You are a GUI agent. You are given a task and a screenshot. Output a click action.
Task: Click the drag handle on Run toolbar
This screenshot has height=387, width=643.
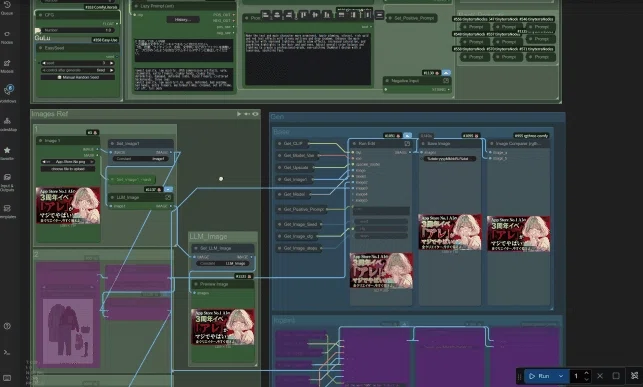pos(520,376)
